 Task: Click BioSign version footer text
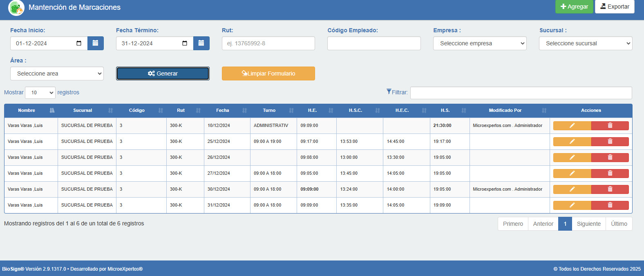click(x=72, y=269)
